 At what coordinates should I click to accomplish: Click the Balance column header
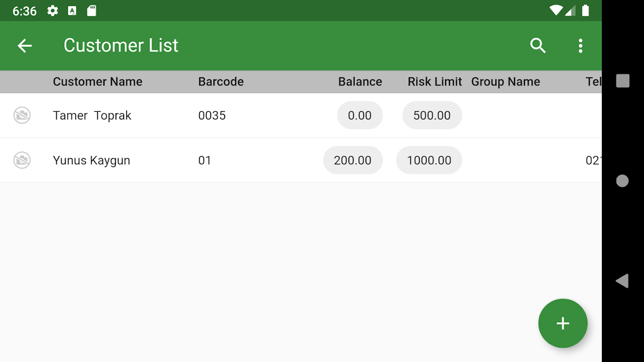pos(360,81)
